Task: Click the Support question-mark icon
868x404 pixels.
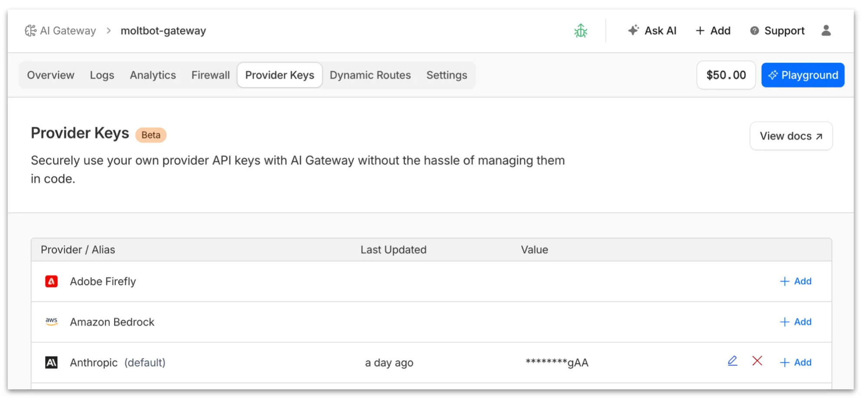Action: 754,30
